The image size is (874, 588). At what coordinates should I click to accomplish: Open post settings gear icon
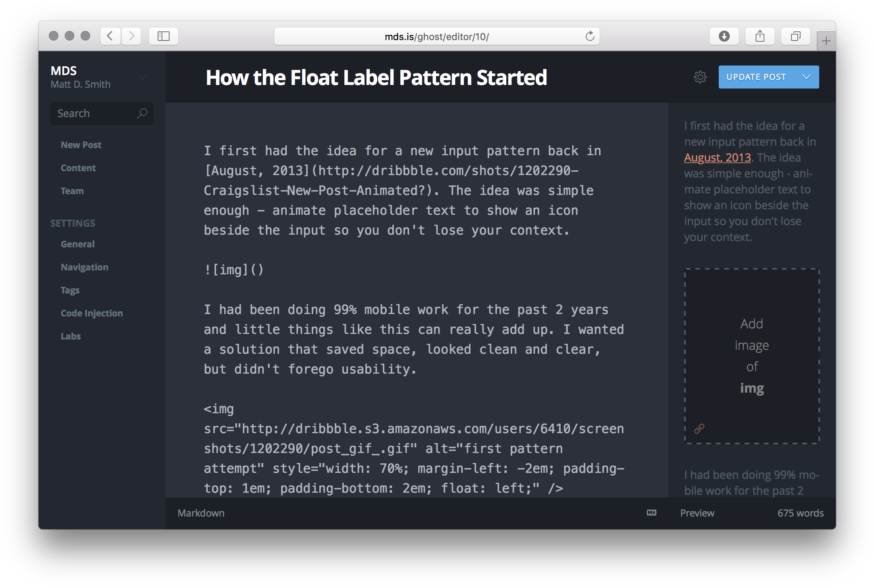[700, 77]
